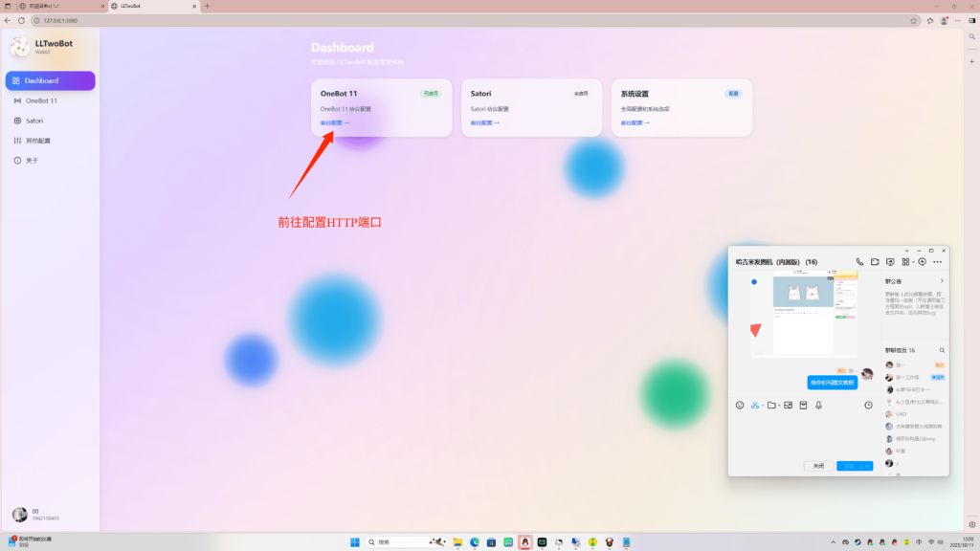Viewport: 980px width, 551px height.
Task: Click the image send icon in chat toolbar
Action: click(x=788, y=405)
